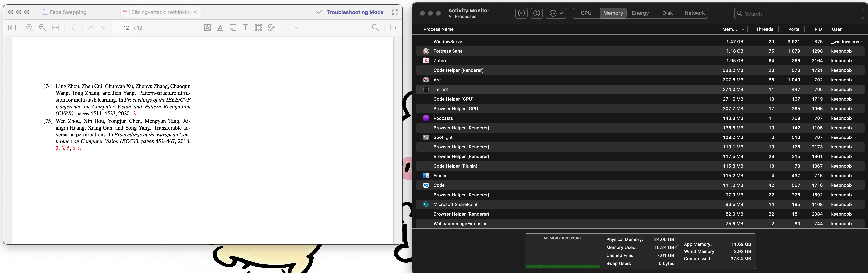
Task: Click Troubleshooting Mode link
Action: [355, 12]
